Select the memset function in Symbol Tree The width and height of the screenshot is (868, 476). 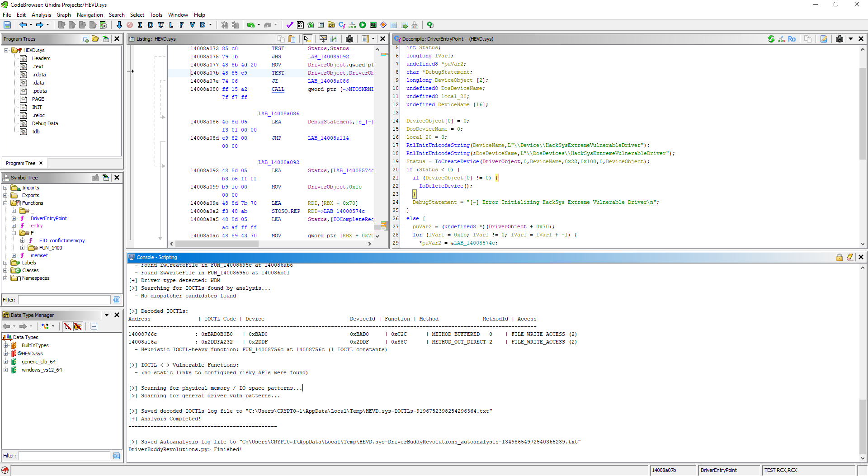pos(39,255)
